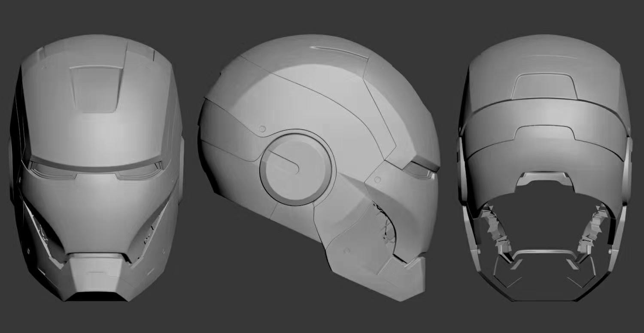Viewport: 644px width, 333px height.
Task: Select the side-profile helmet model
Action: tap(319, 167)
